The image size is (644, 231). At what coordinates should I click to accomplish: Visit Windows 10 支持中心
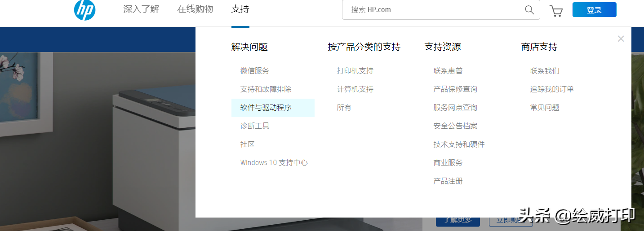click(274, 163)
